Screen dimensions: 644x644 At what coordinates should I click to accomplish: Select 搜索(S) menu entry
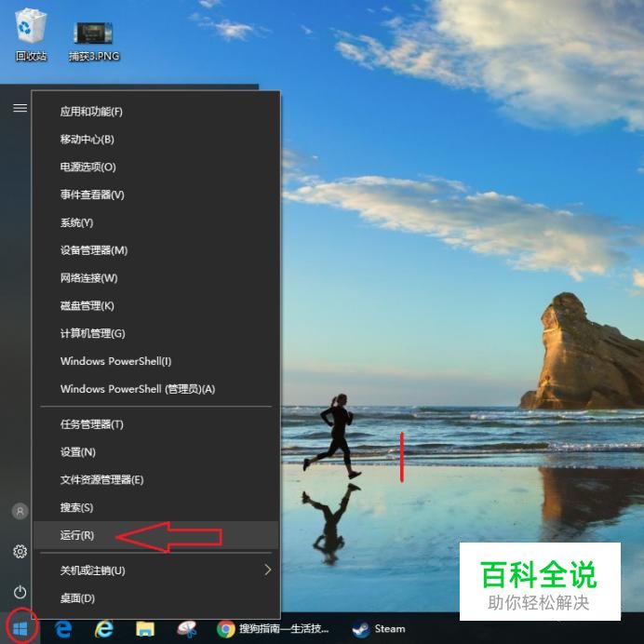tap(156, 507)
